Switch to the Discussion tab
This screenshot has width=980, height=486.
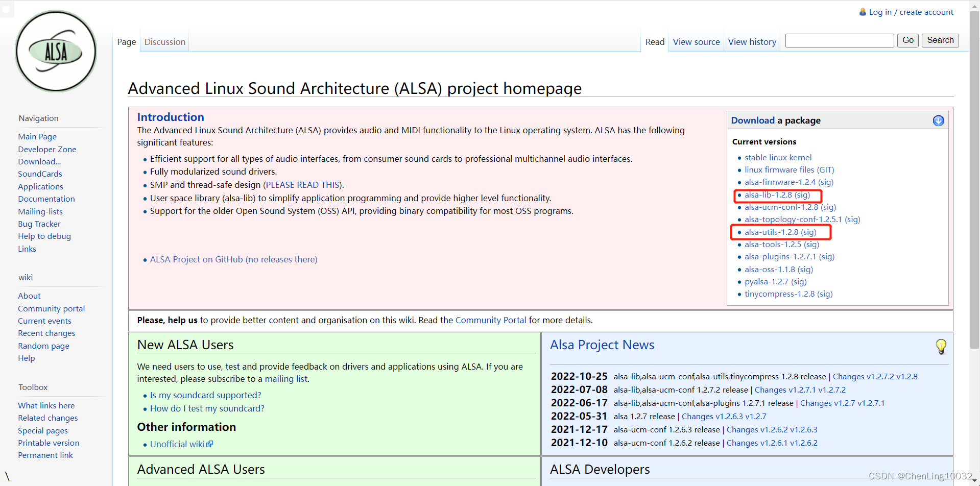click(165, 42)
